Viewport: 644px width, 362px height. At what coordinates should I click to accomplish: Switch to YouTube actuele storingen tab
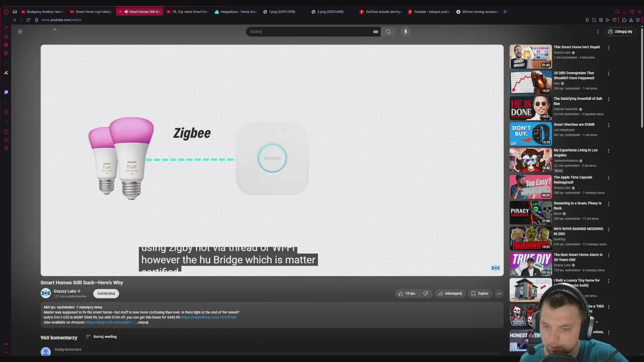pyautogui.click(x=381, y=12)
